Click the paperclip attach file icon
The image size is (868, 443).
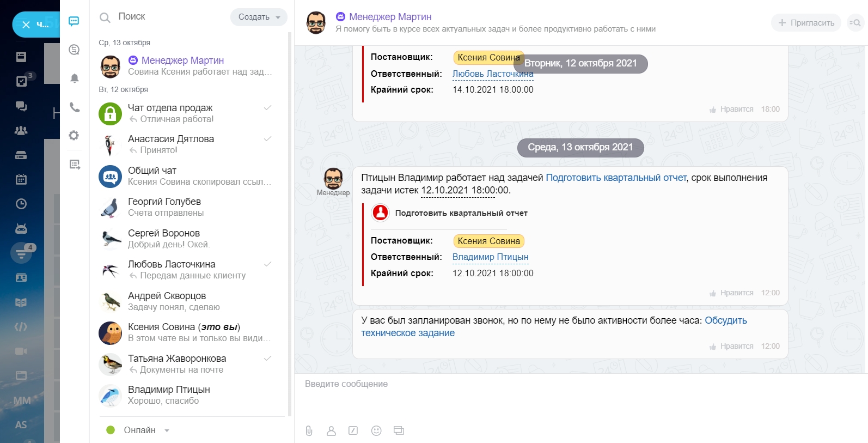click(x=309, y=430)
